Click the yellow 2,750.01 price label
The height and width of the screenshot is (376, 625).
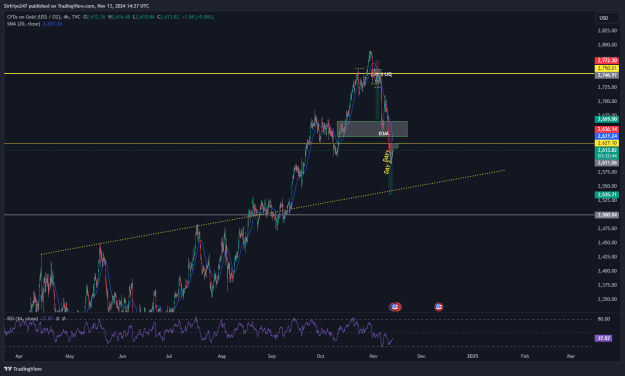(x=607, y=68)
